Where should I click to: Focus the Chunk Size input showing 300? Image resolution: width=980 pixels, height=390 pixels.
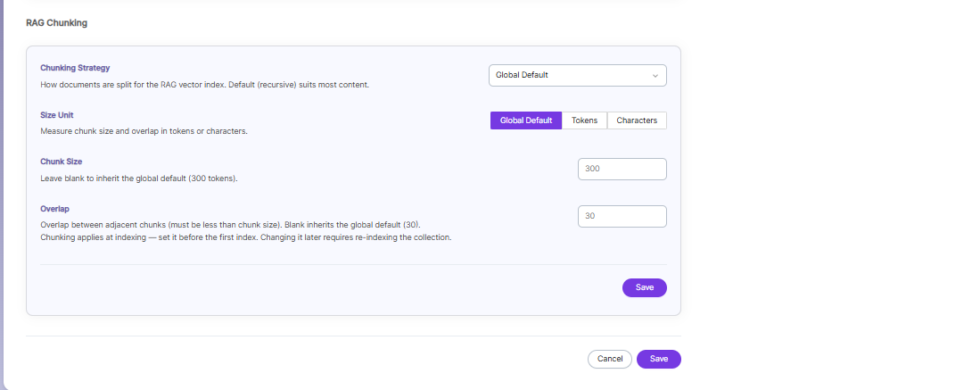622,169
